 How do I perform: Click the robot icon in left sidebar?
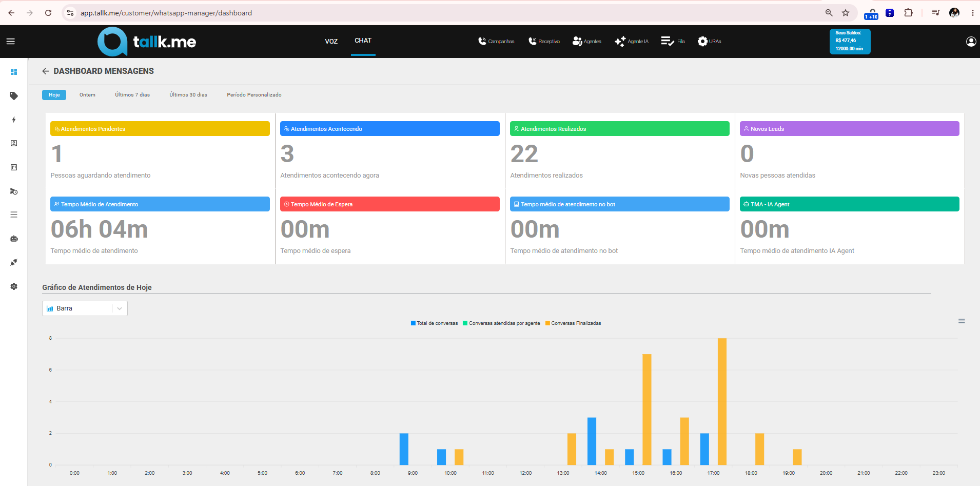(14, 239)
